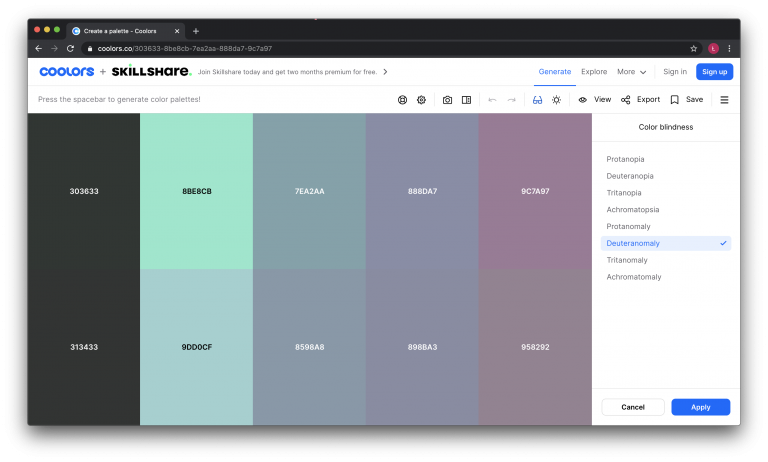Switch to the Explore tab
Viewport: 768px width, 462px height.
pos(594,72)
